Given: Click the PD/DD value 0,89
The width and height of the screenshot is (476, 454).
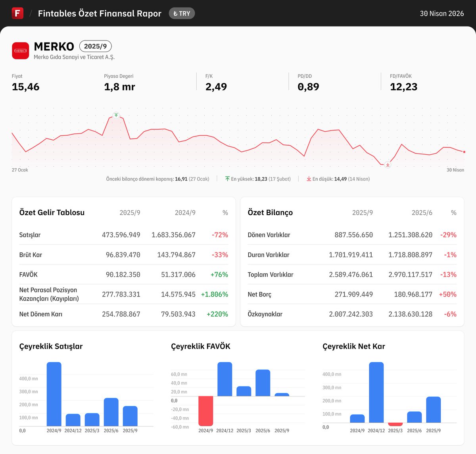Looking at the screenshot, I should coord(308,87).
